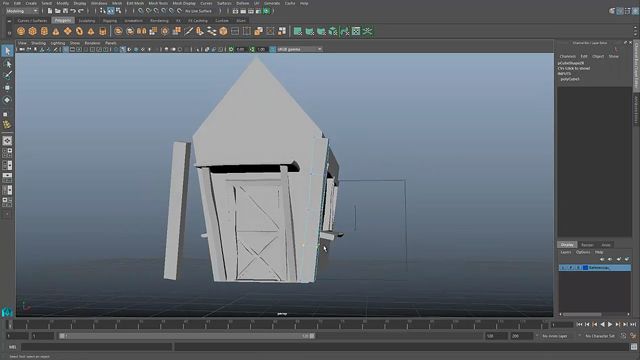The image size is (640, 360).
Task: Select the Move tool in the toolbox
Action: coord(7,88)
